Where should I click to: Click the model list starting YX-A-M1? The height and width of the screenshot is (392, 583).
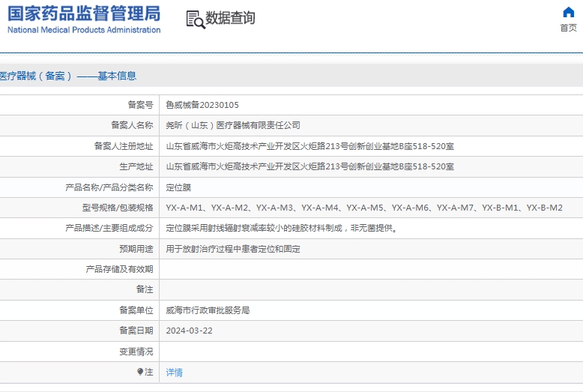click(364, 208)
